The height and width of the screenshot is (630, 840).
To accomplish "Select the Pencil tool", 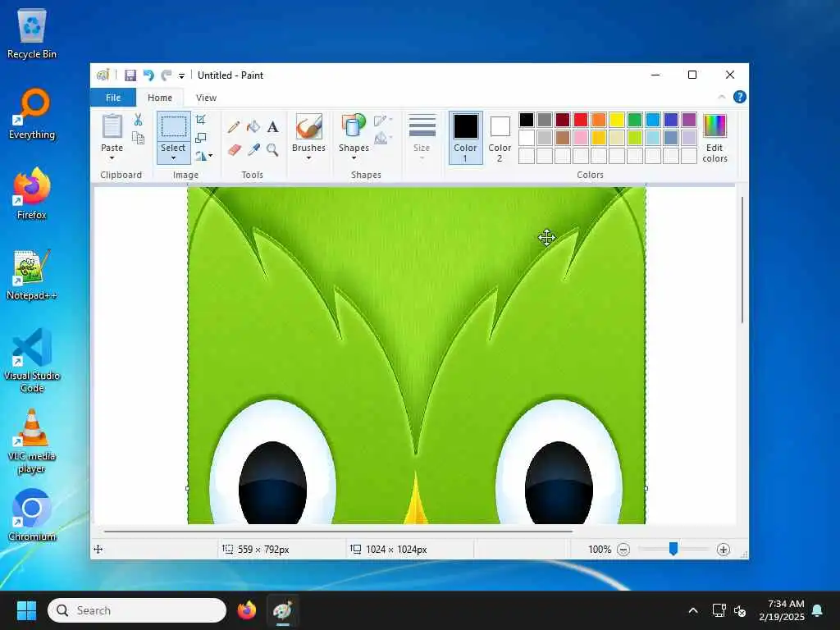I will [x=234, y=127].
